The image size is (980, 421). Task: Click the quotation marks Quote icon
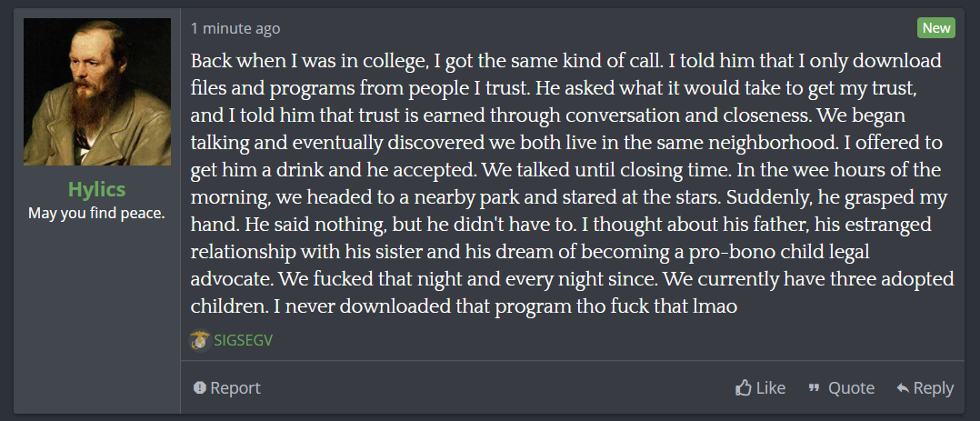(814, 388)
